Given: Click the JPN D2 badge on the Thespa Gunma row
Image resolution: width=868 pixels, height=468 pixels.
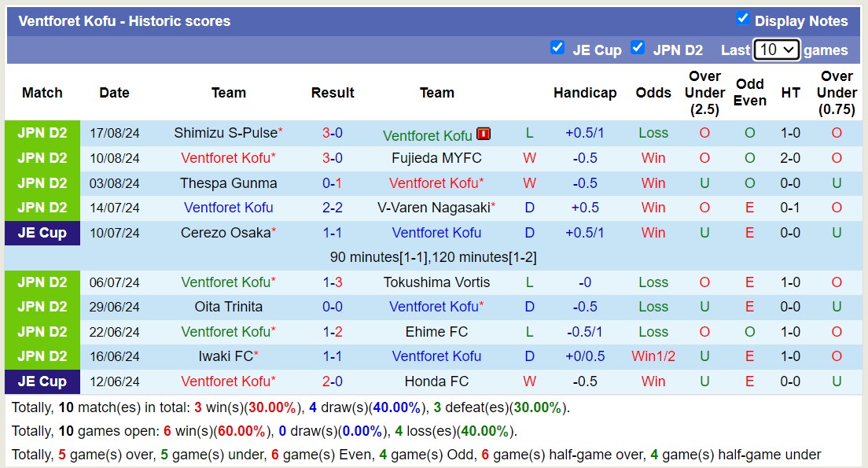Looking at the screenshot, I should click(42, 183).
